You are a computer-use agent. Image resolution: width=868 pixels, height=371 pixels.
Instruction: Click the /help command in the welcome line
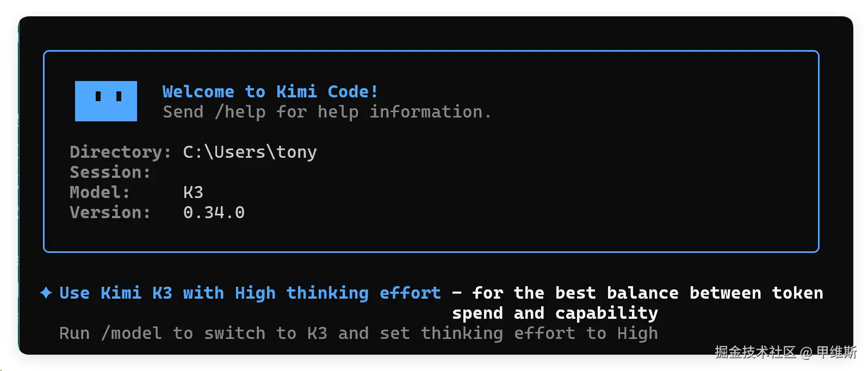coord(240,112)
